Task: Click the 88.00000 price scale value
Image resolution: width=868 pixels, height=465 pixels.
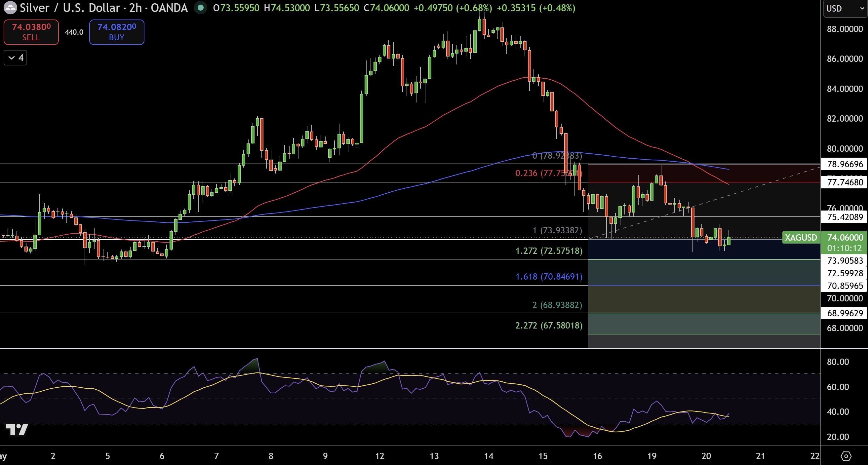Action: (845, 29)
